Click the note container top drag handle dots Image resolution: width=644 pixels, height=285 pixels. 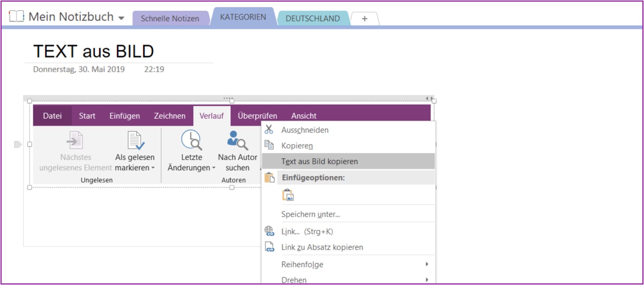click(228, 98)
